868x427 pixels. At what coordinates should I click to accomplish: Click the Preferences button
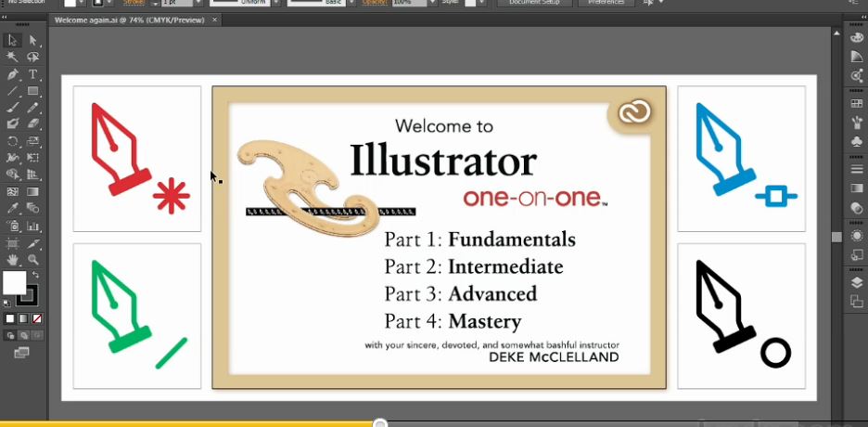(606, 2)
